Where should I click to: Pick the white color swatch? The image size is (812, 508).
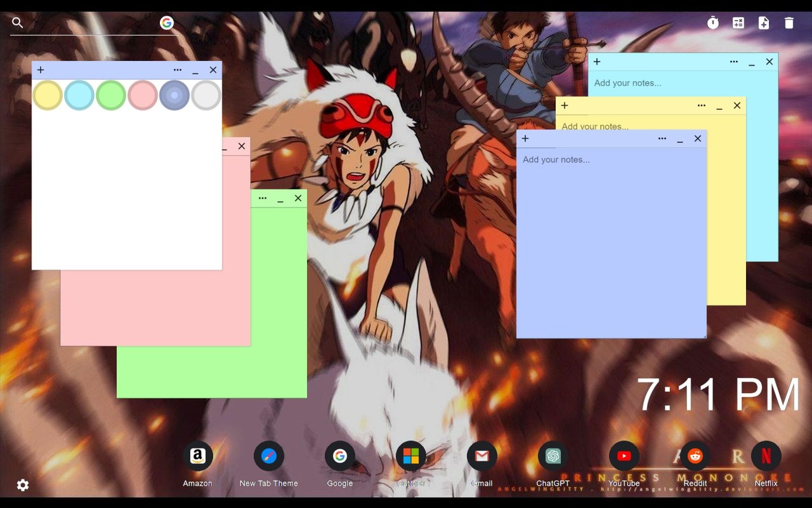206,95
